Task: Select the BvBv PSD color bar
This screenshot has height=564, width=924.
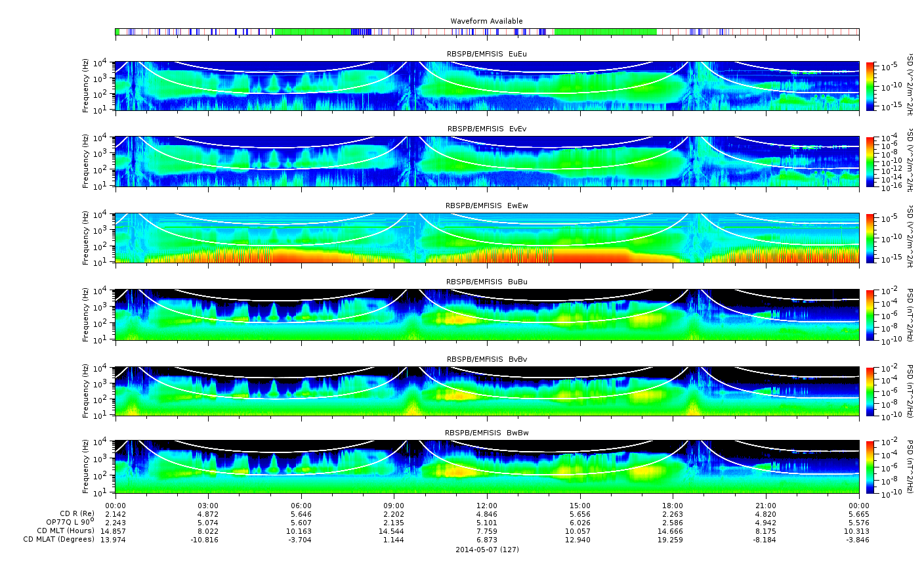Action: (871, 391)
